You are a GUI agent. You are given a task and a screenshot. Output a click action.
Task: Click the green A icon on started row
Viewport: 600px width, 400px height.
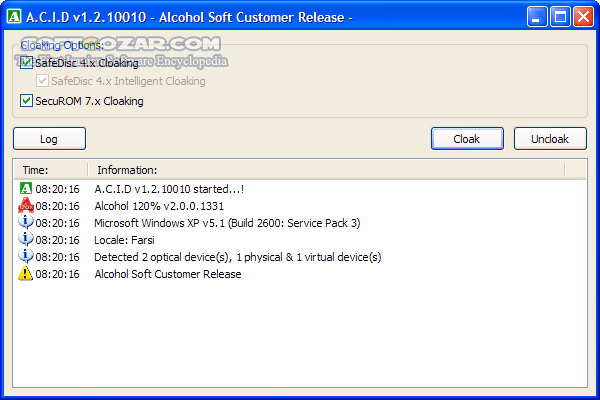(x=26, y=189)
